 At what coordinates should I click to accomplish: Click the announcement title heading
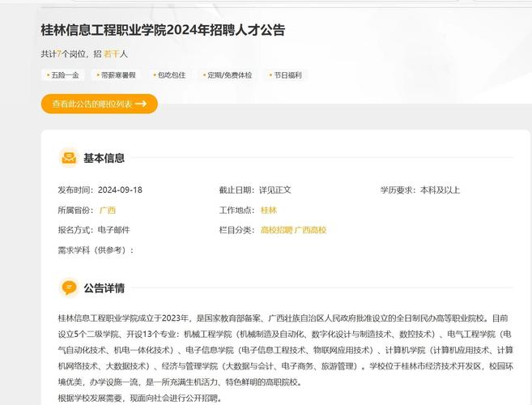click(x=163, y=30)
